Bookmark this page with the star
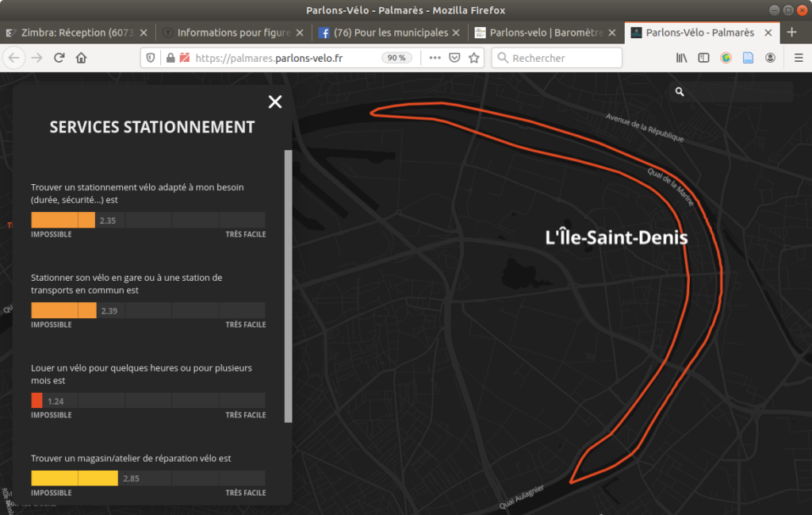Viewport: 812px width, 515px height. 474,57
